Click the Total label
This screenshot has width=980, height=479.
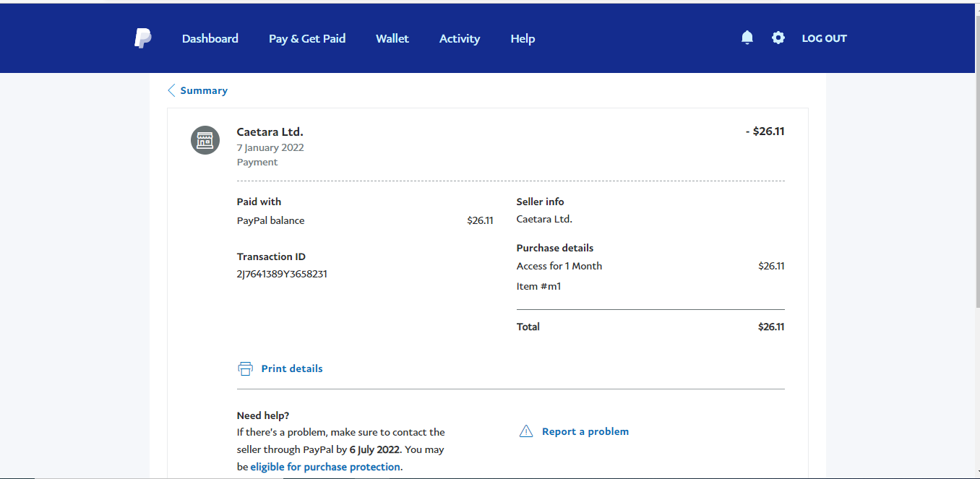point(528,327)
